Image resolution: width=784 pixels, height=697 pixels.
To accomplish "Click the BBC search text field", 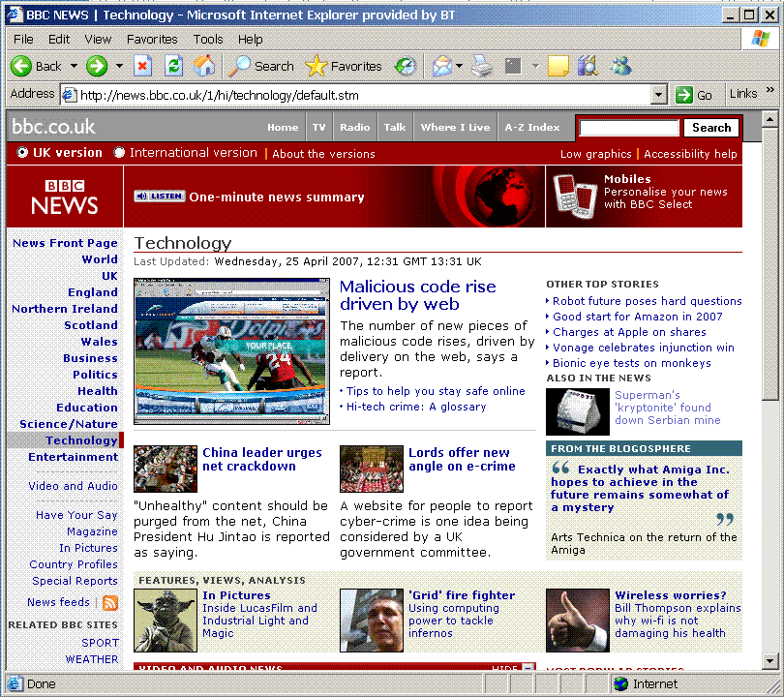I will point(628,128).
